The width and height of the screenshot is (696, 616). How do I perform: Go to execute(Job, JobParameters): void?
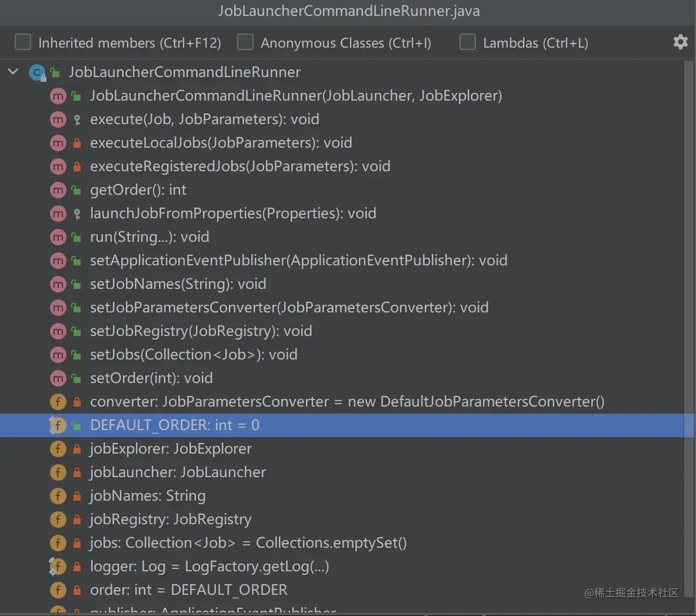pos(204,119)
